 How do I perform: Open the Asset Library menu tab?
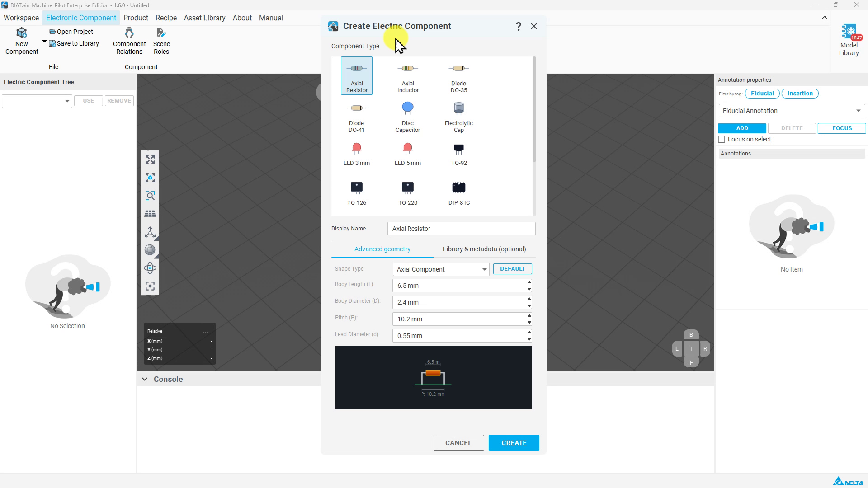coord(204,18)
